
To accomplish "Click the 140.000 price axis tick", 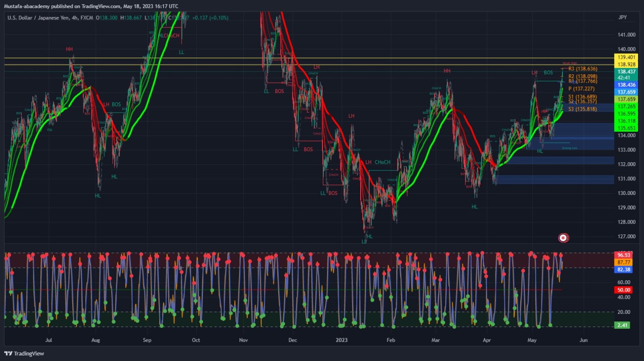I will [626, 49].
